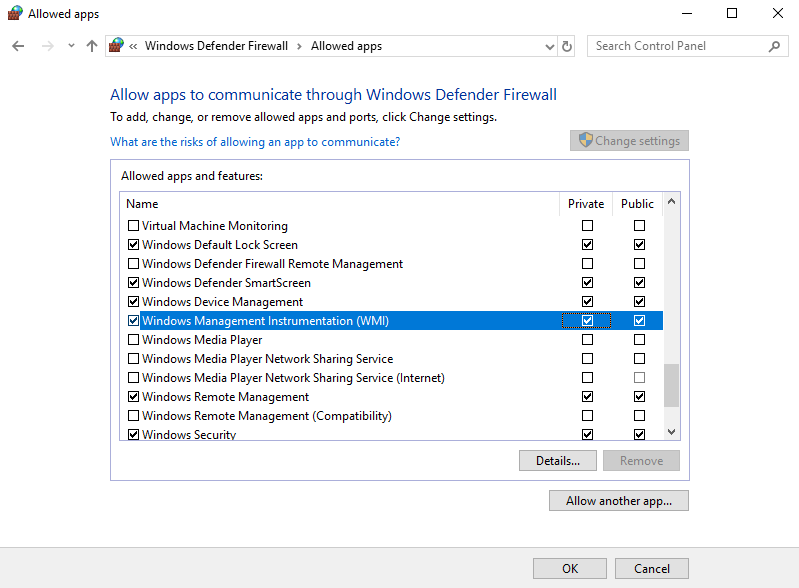This screenshot has width=799, height=588.
Task: Toggle Public checkbox for WMI row
Action: pyautogui.click(x=640, y=320)
